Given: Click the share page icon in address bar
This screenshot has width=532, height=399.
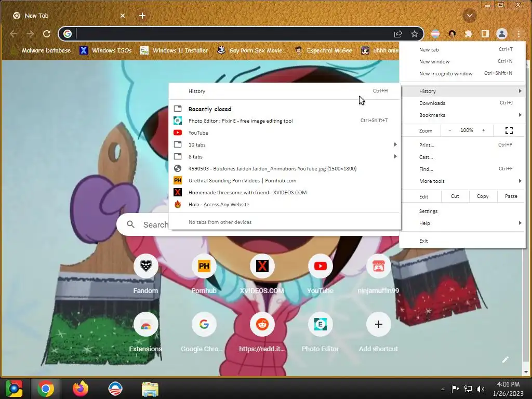Looking at the screenshot, I should click(x=398, y=34).
